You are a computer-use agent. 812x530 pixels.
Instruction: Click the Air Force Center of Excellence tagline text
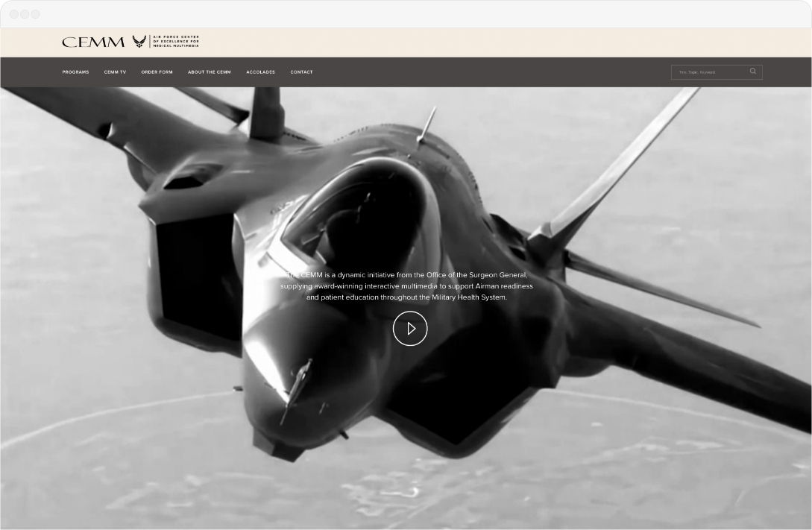pos(176,42)
